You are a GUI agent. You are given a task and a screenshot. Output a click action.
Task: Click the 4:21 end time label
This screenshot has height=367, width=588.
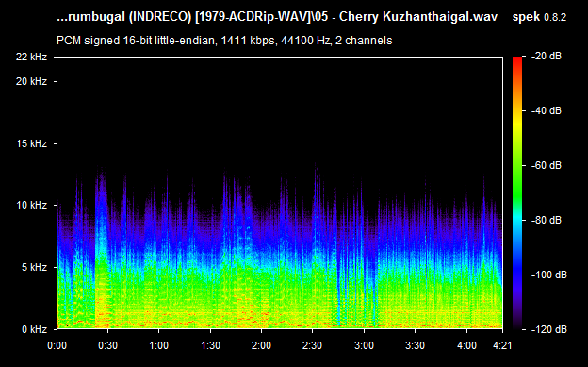click(x=502, y=345)
